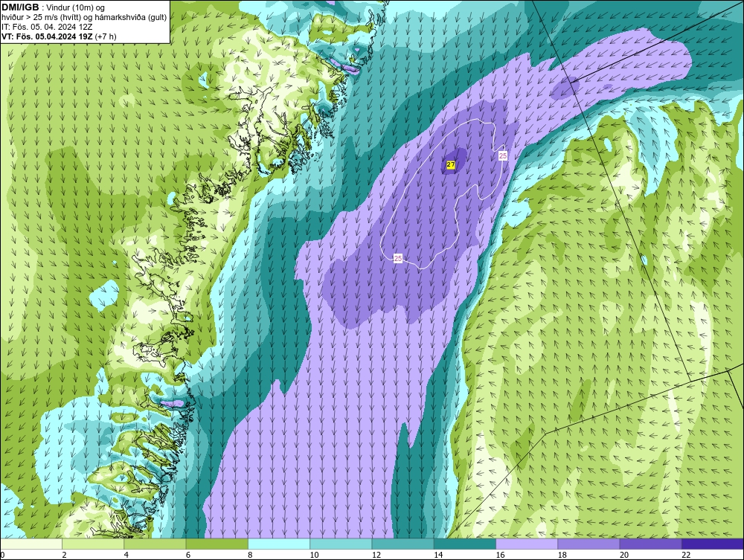The image size is (744, 560).
Task: Pick the 8–10 m/s light cyan legend swatch
Action: click(x=279, y=544)
